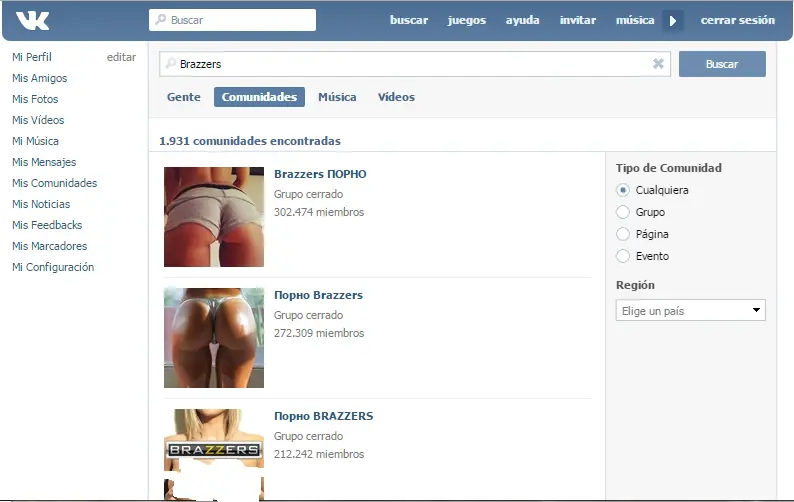Click the VK logo
The image size is (794, 502).
[32, 21]
